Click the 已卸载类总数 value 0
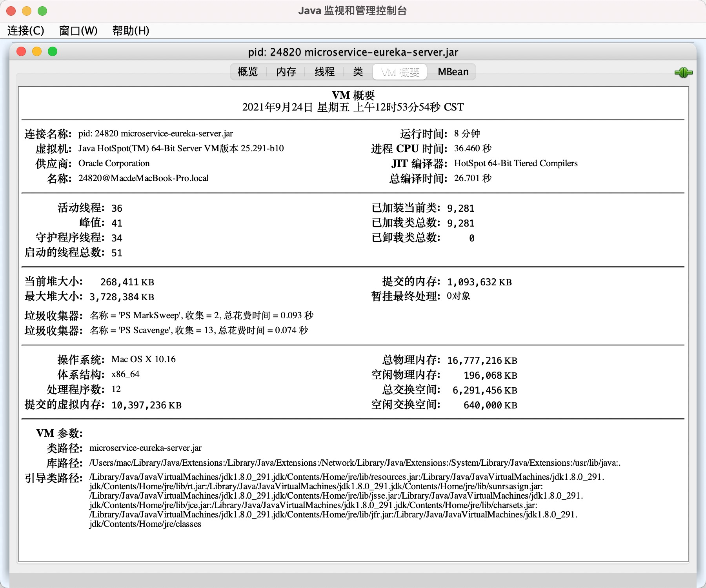The width and height of the screenshot is (706, 588). [472, 238]
